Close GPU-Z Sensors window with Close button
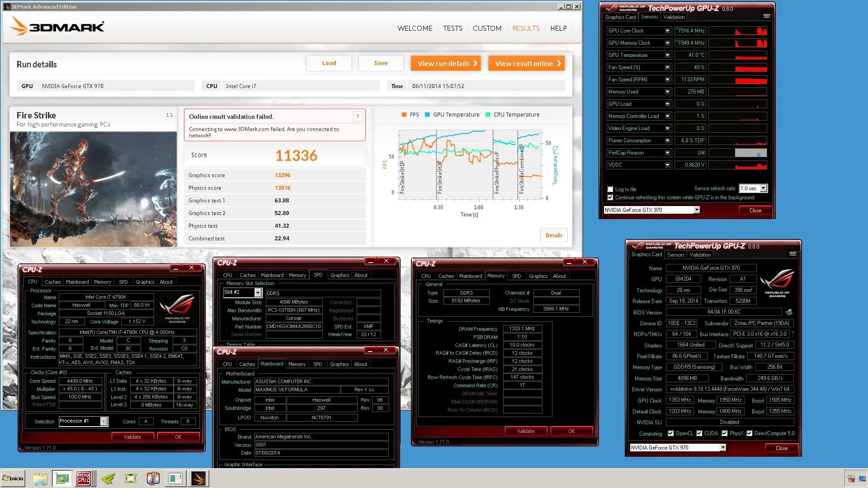 (755, 211)
